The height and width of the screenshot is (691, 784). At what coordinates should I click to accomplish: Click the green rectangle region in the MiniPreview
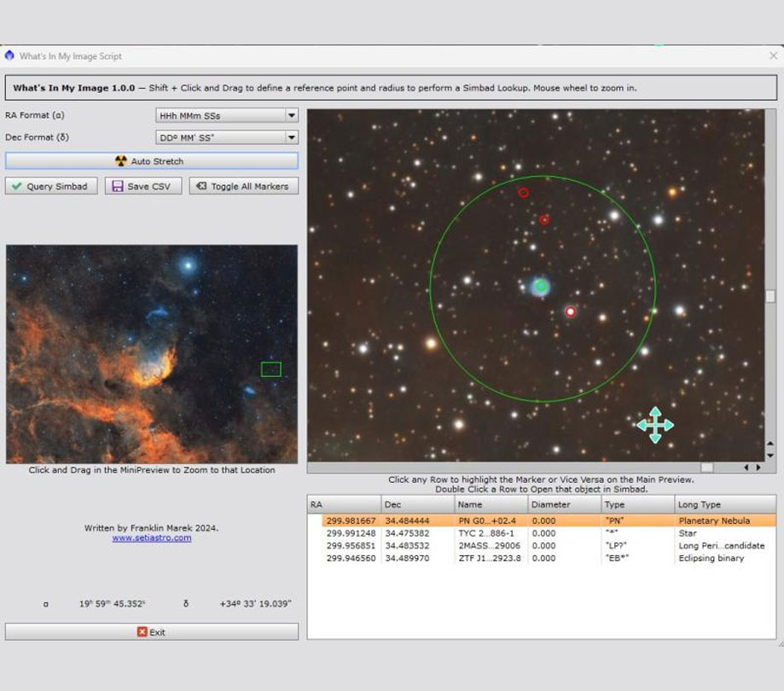coord(272,369)
